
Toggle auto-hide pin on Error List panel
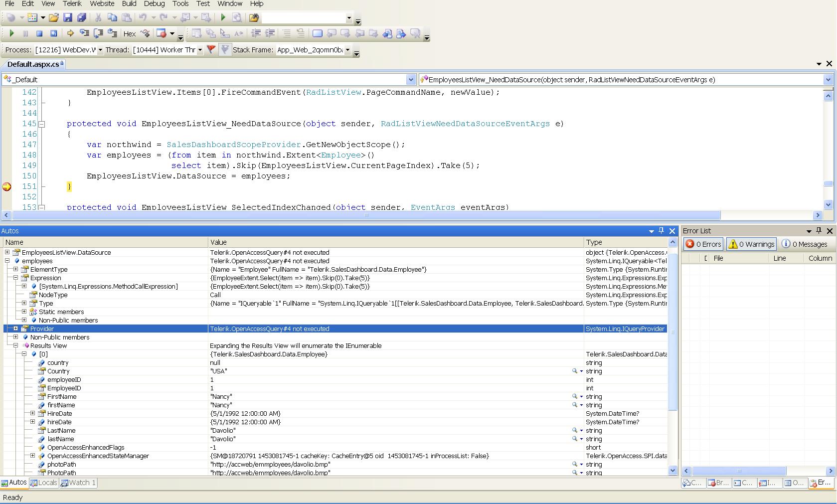coord(819,230)
